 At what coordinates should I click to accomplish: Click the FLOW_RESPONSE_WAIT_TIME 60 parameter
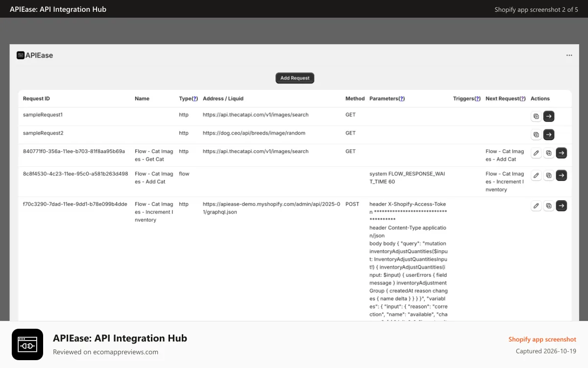tap(407, 178)
